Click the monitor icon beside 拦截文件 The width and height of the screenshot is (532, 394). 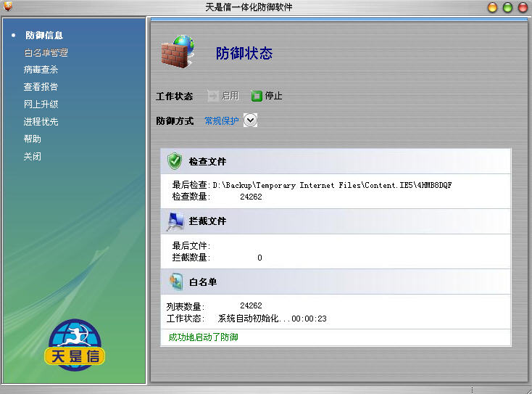[x=175, y=221]
